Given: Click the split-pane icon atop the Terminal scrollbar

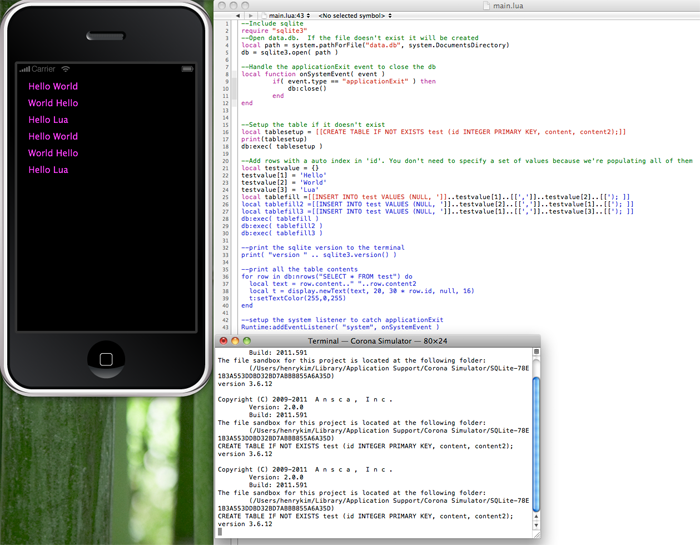Looking at the screenshot, I should (x=536, y=352).
